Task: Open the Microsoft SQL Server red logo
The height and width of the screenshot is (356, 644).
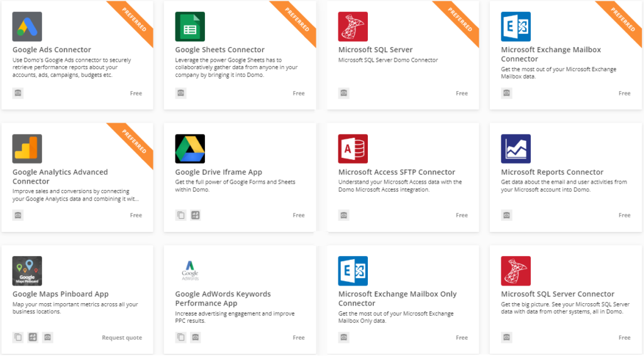Action: pos(353,26)
